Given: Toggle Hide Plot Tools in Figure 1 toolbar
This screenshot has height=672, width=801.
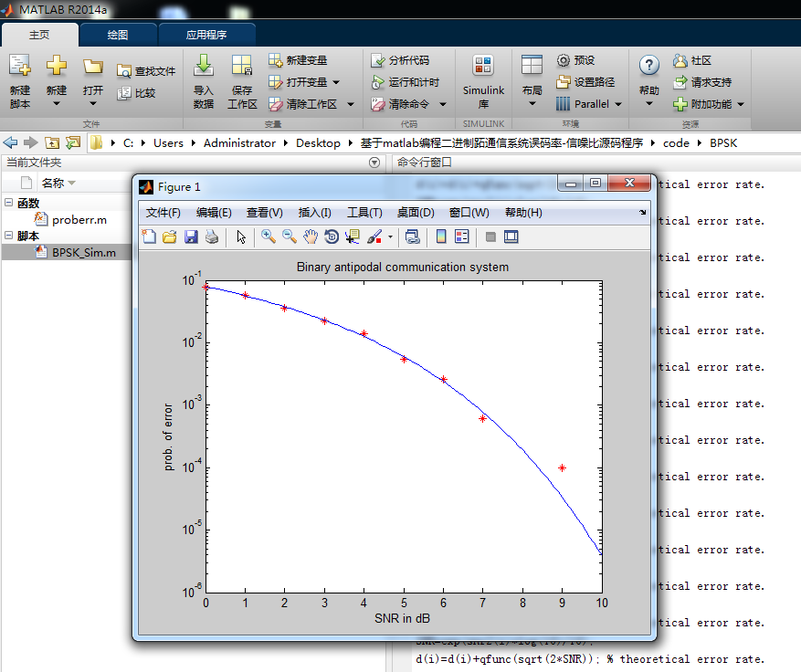Looking at the screenshot, I should pyautogui.click(x=490, y=236).
